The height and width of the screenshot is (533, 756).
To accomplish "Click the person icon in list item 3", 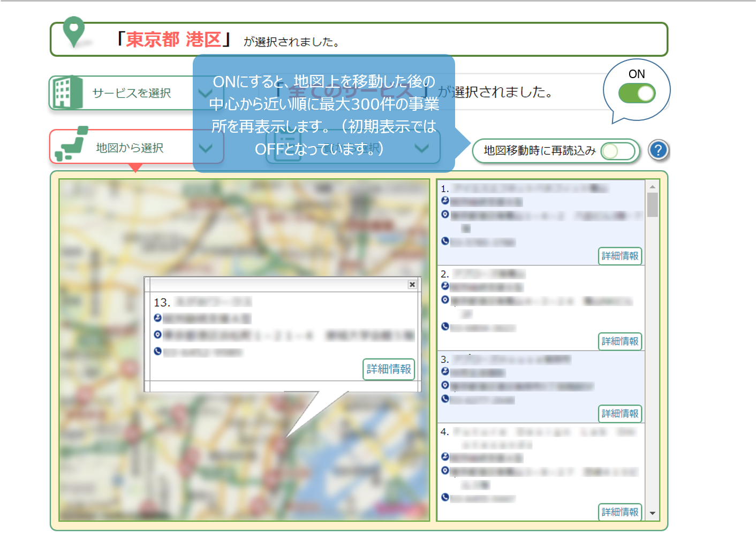I will [445, 372].
